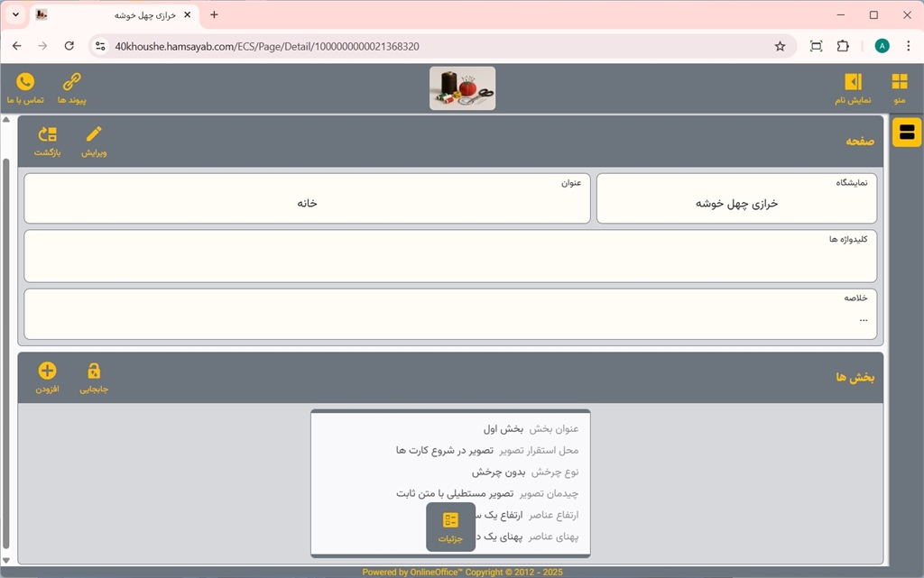Click the ویرایش pencil edit icon

click(x=94, y=136)
